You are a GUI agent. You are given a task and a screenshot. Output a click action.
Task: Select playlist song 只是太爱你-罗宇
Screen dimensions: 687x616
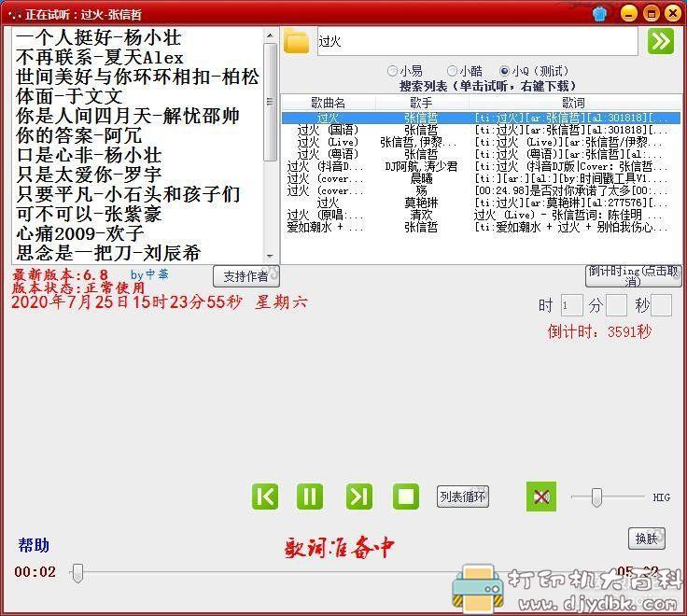[89, 175]
